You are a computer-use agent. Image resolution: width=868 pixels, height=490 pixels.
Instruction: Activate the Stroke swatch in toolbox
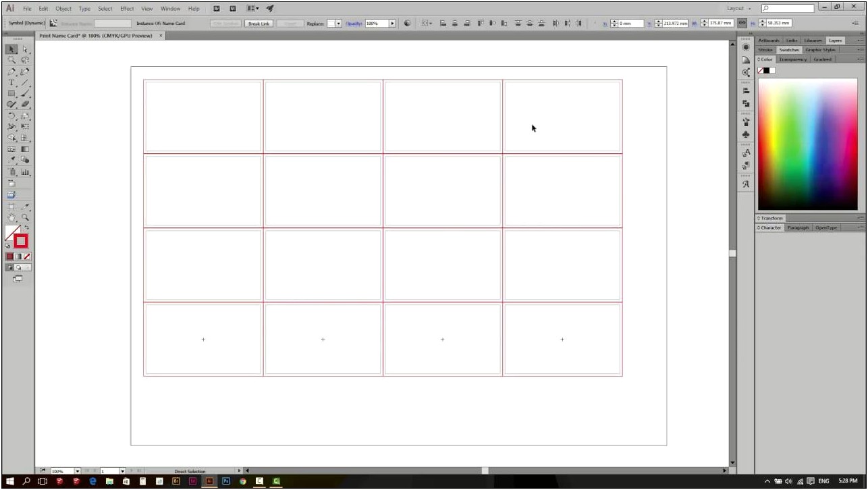21,241
